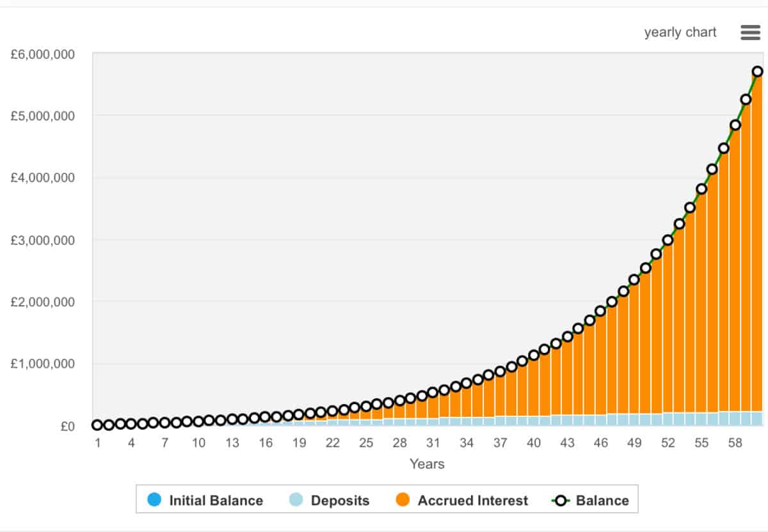Select the year 1 balance data point
Image resolution: width=768 pixels, height=532 pixels.
97,425
